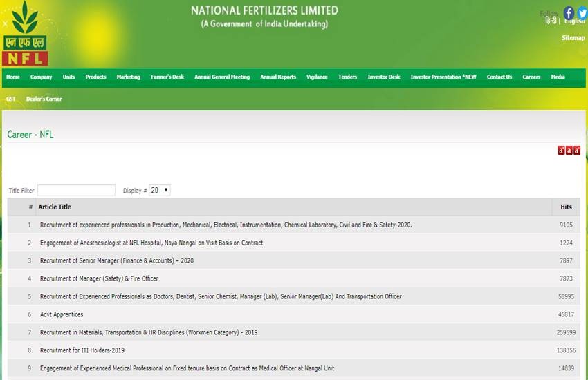Open the Farmer's Desk menu

(x=167, y=77)
